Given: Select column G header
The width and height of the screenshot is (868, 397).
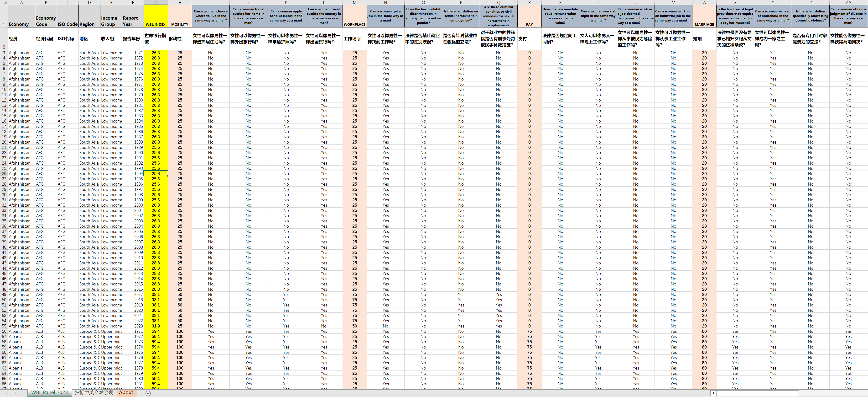Looking at the screenshot, I should coord(156,2).
